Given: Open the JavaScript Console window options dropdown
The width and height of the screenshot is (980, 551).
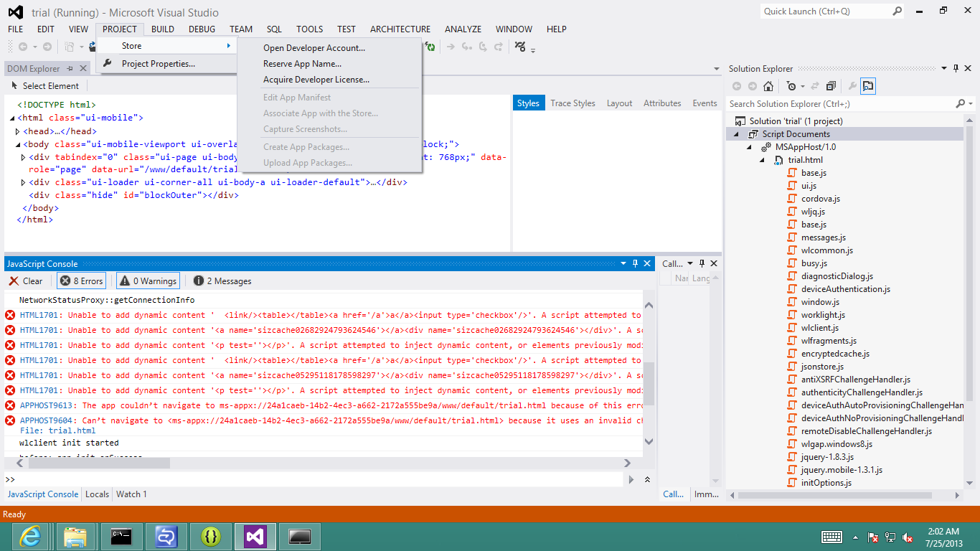Looking at the screenshot, I should point(622,264).
